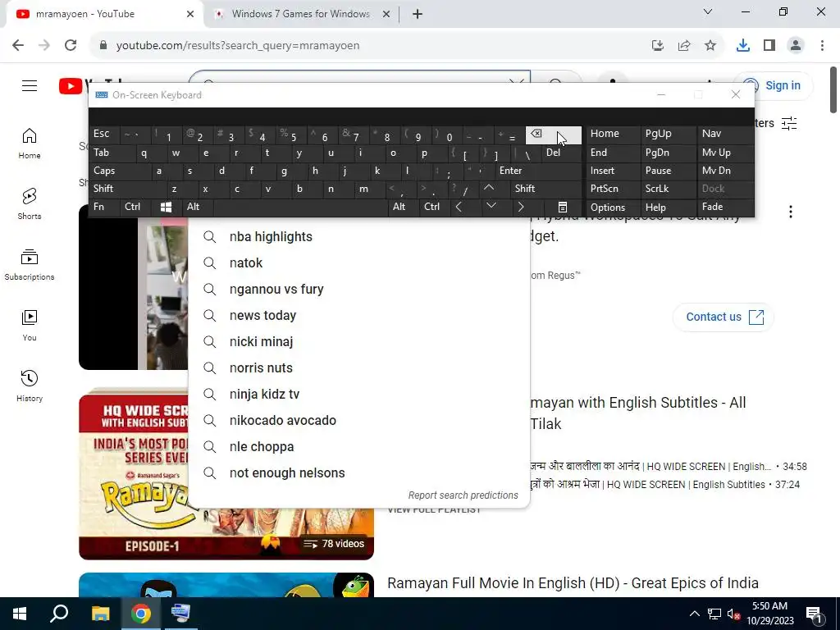Open Chrome three-dot menu

point(822,46)
